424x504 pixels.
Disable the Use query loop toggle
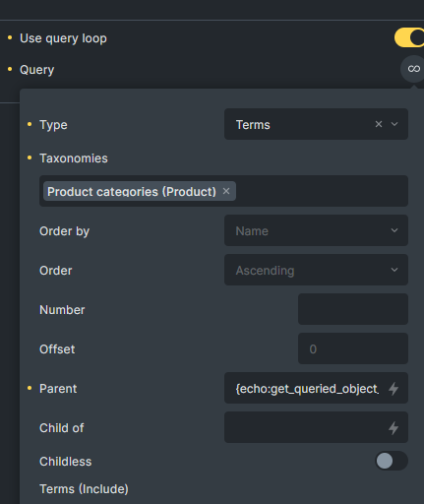409,37
